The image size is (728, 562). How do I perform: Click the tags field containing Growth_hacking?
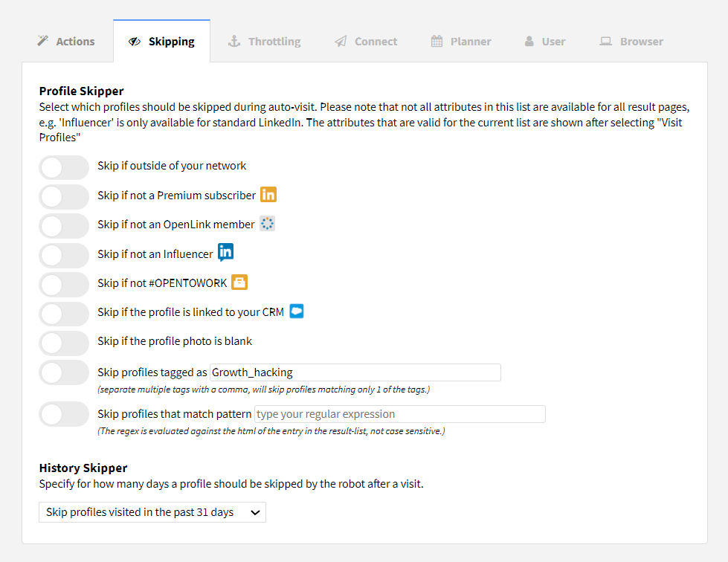(x=355, y=372)
